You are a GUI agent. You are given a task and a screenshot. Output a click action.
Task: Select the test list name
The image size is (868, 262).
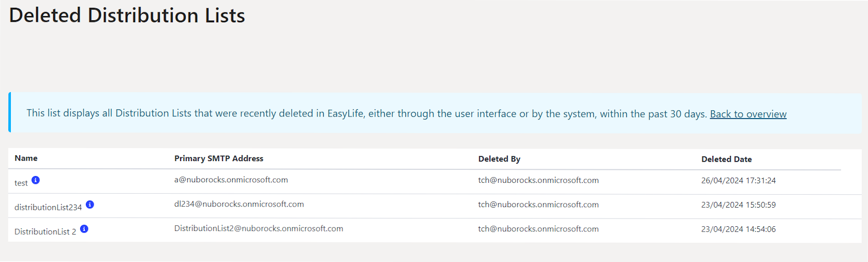click(21, 183)
